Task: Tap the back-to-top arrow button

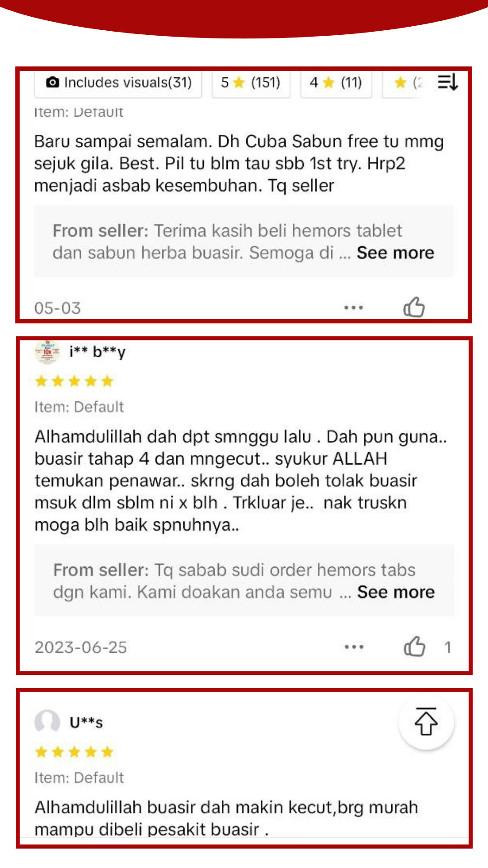Action: point(426,722)
